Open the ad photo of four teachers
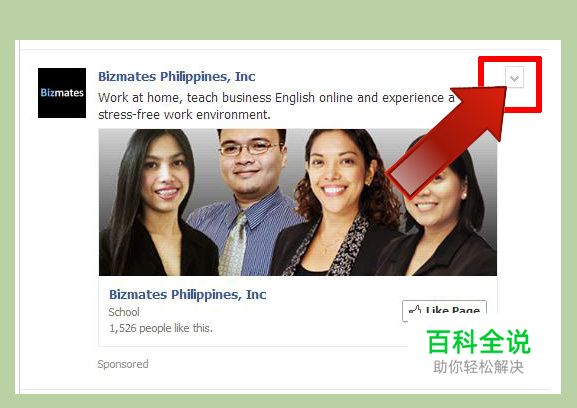This screenshot has width=577, height=408. (298, 202)
